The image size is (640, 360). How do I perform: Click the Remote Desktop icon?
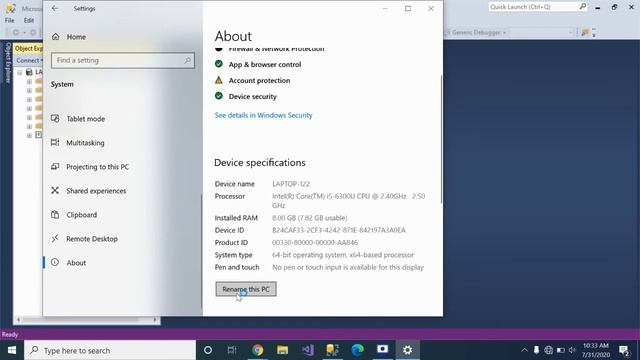(x=55, y=238)
